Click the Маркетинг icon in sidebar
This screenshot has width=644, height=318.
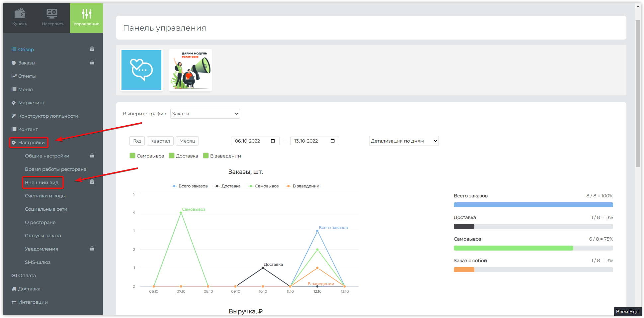14,103
